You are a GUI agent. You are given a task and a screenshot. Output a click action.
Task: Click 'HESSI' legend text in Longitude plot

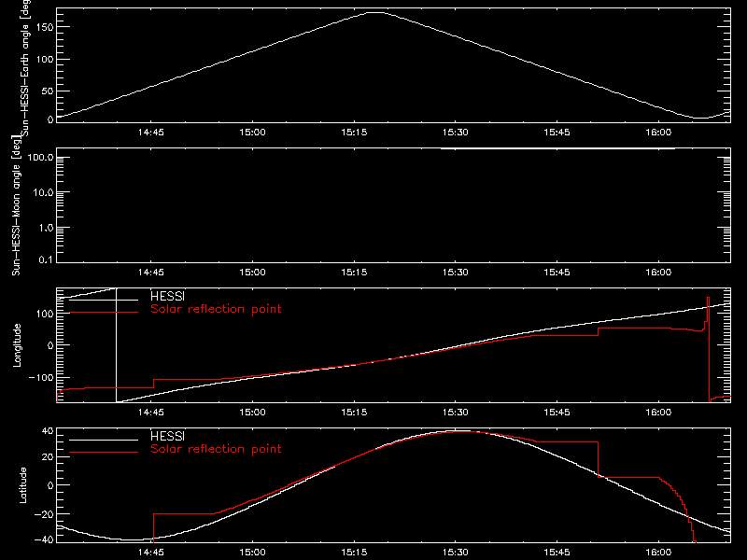pyautogui.click(x=167, y=296)
